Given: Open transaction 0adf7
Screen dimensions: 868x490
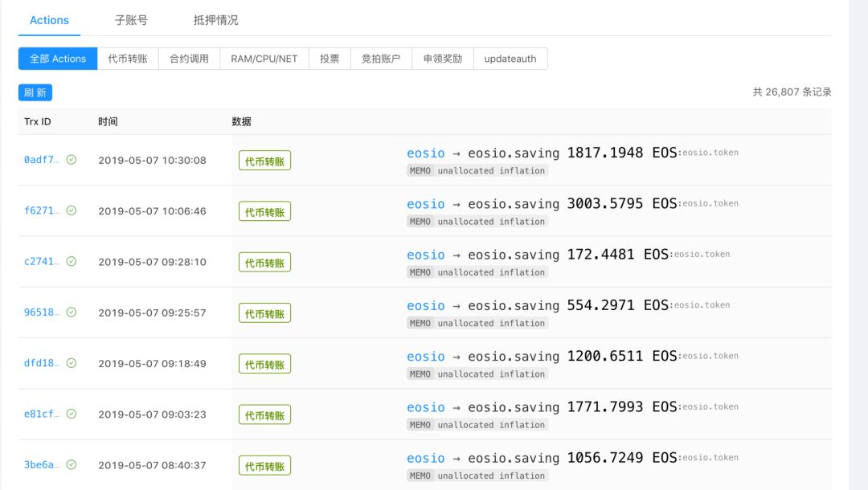Looking at the screenshot, I should tap(42, 160).
